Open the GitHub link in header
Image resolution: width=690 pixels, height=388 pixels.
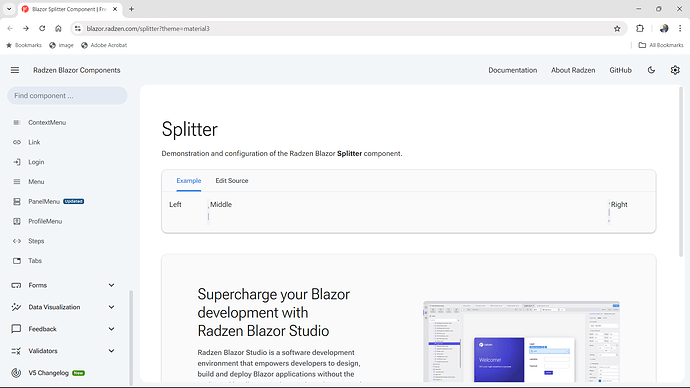620,70
